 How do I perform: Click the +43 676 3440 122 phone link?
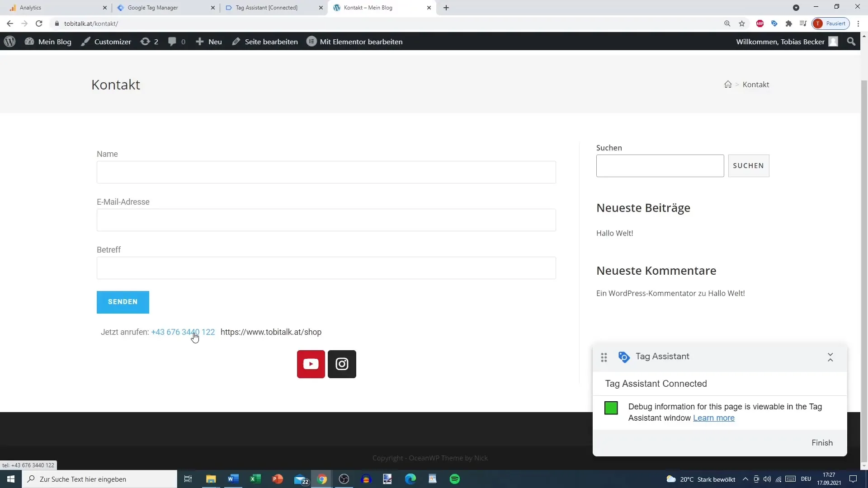pyautogui.click(x=183, y=332)
